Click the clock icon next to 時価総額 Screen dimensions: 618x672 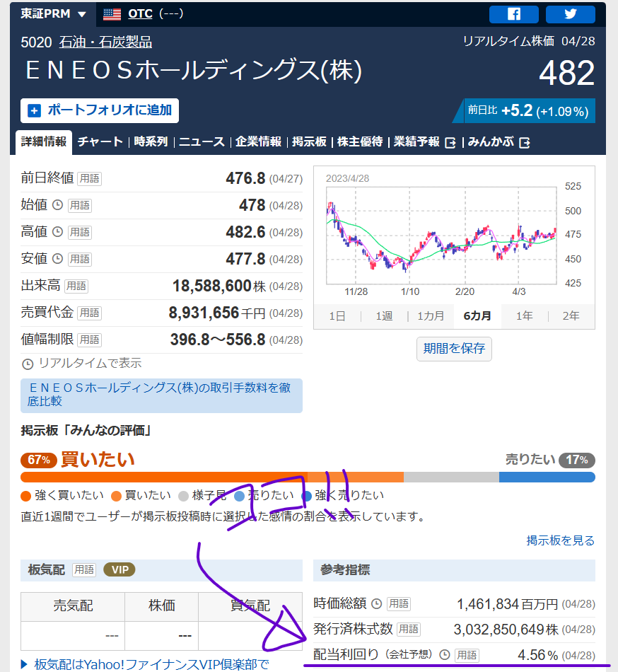[x=376, y=604]
